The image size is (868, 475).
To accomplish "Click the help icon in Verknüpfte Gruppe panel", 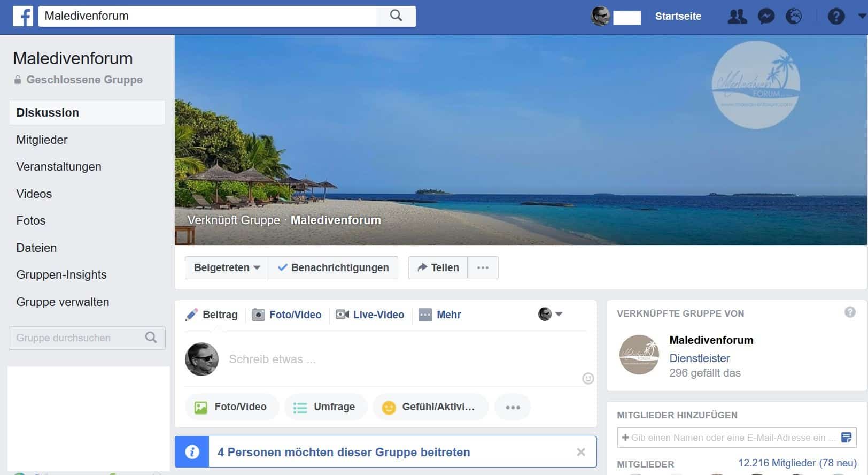I will point(850,312).
